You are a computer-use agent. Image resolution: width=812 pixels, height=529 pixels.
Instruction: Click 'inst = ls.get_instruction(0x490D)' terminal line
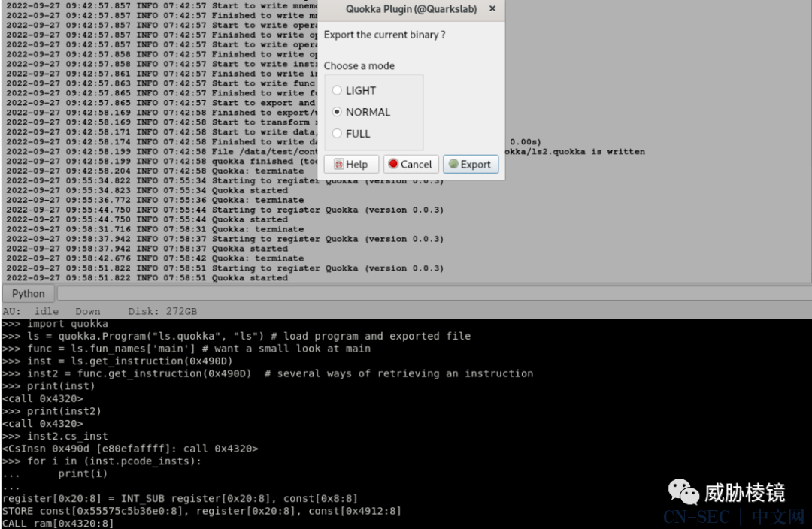pyautogui.click(x=117, y=361)
